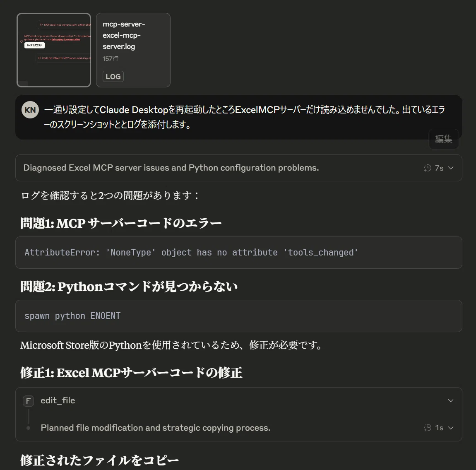Expand the edit_file tool call chevron

pos(451,400)
